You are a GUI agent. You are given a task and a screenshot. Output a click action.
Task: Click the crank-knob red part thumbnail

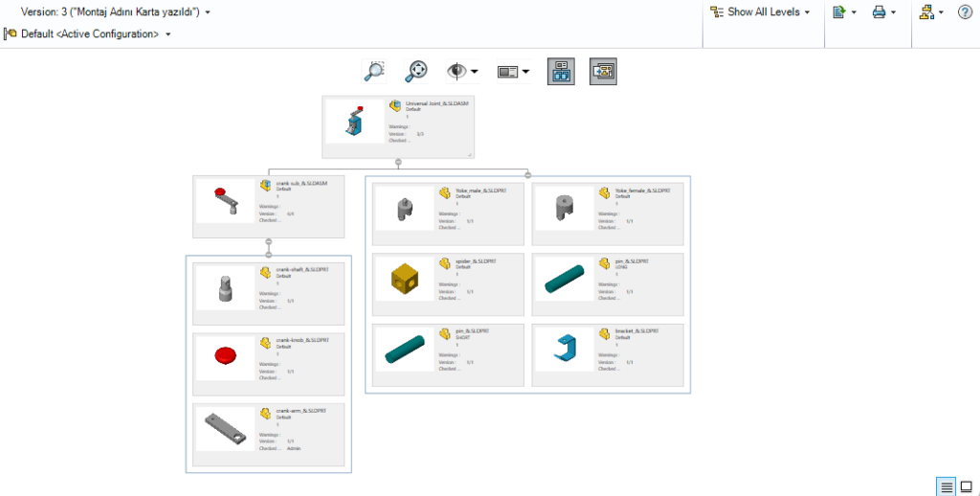(x=226, y=355)
